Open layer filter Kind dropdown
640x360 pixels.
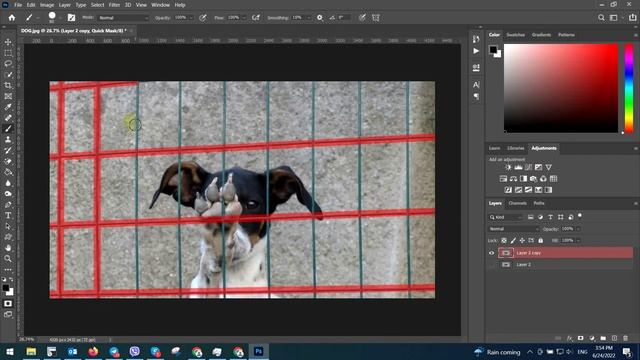tap(506, 217)
